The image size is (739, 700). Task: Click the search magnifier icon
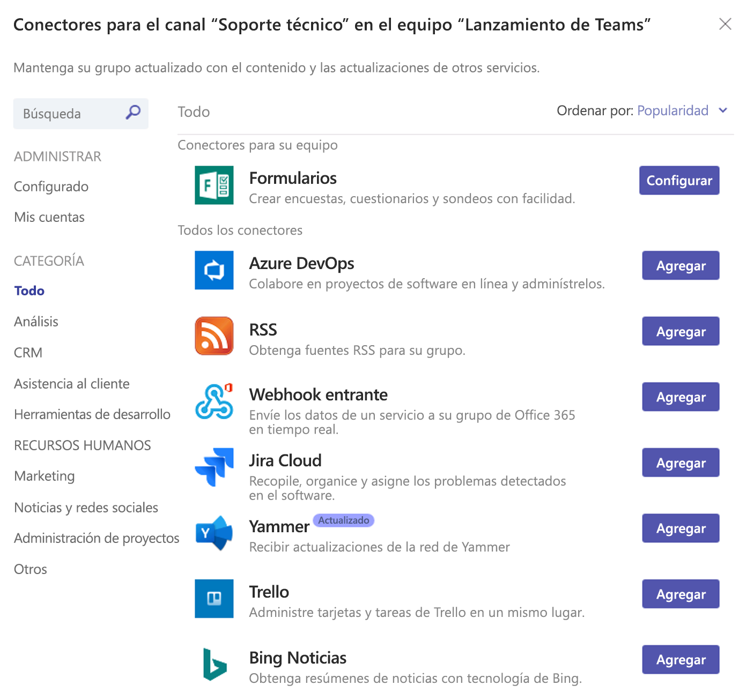(133, 113)
